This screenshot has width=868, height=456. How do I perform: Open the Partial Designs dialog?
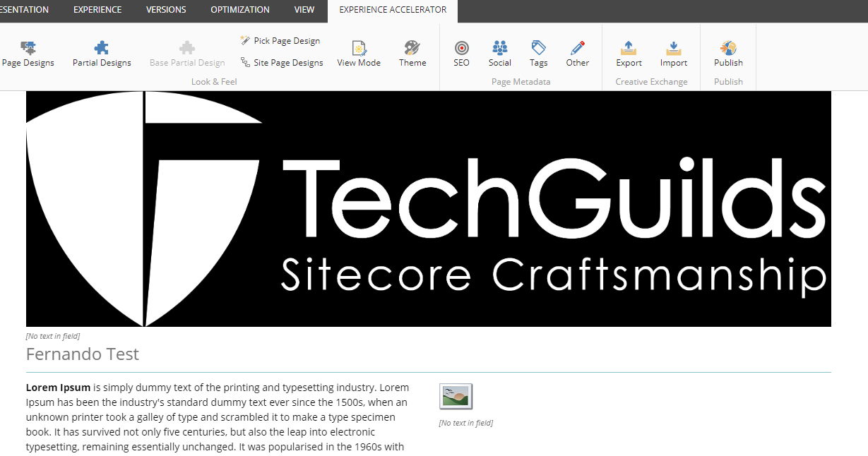(x=102, y=54)
